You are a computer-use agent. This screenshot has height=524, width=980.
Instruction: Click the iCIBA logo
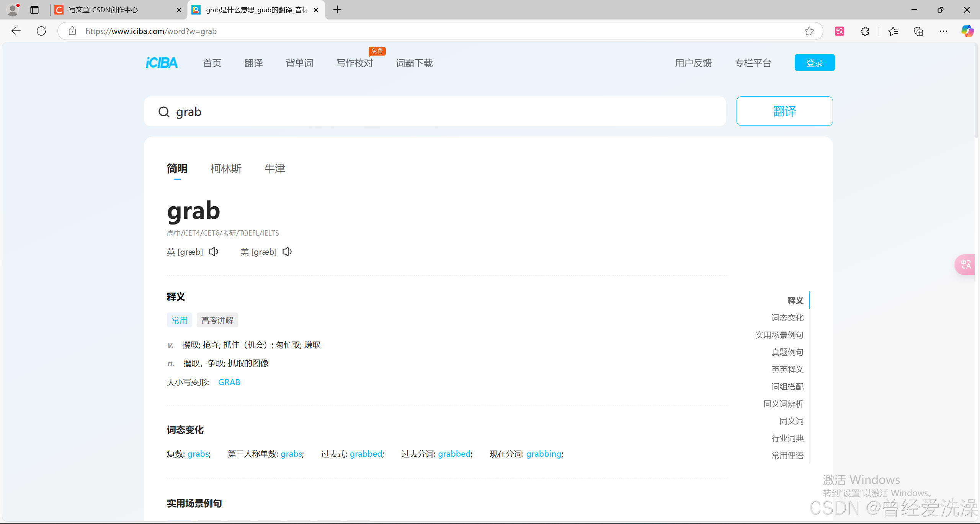point(162,63)
